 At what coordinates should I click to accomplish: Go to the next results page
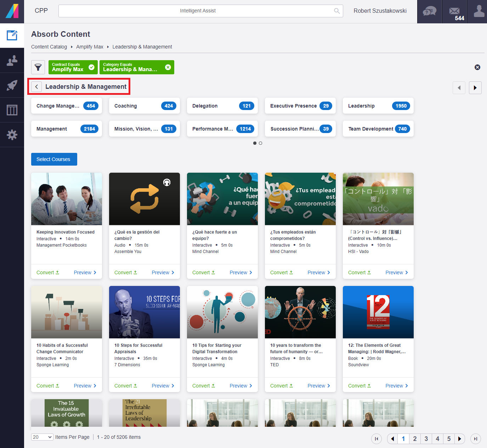[460, 439]
